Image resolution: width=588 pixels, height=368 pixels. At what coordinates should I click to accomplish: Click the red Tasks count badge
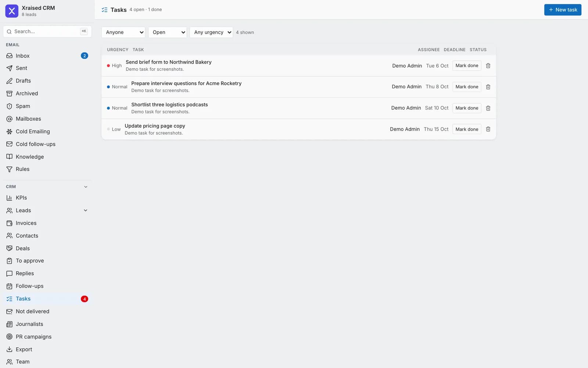point(85,299)
